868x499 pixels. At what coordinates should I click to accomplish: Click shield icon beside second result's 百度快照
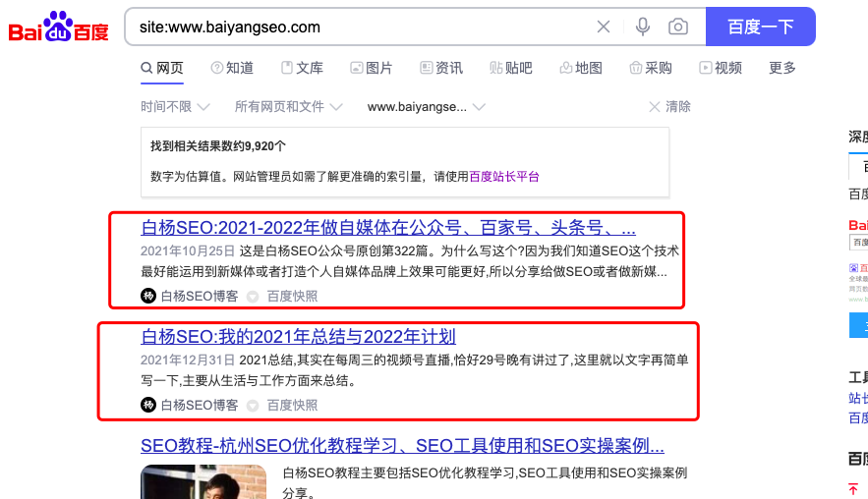click(x=253, y=406)
